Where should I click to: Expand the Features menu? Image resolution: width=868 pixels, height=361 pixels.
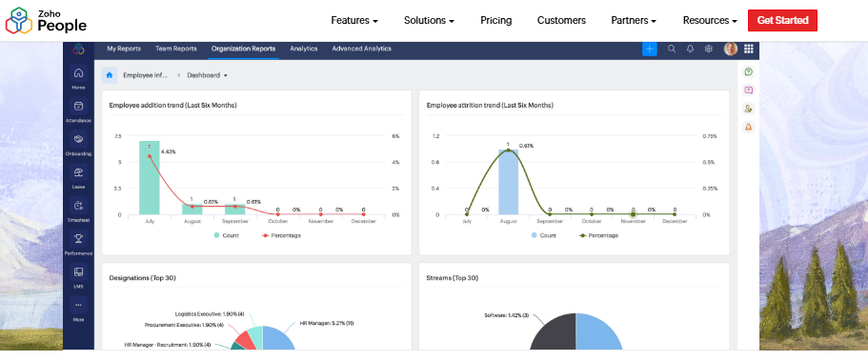(x=354, y=21)
